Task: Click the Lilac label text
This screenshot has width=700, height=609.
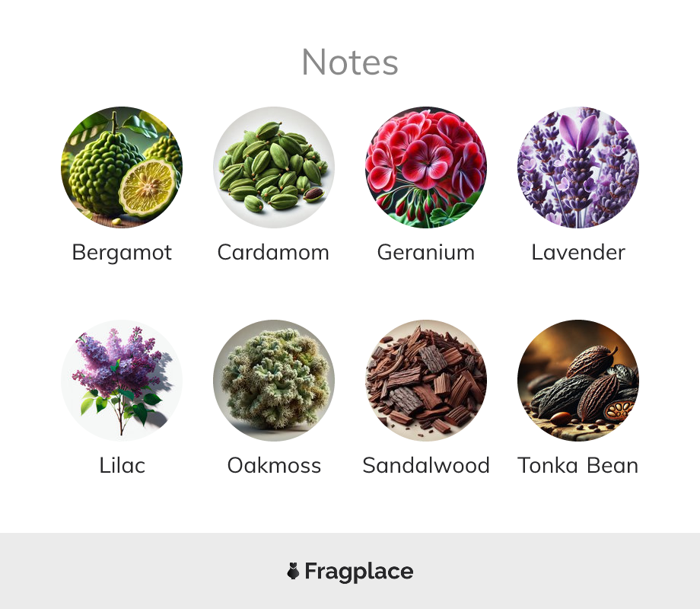Action: pyautogui.click(x=122, y=466)
